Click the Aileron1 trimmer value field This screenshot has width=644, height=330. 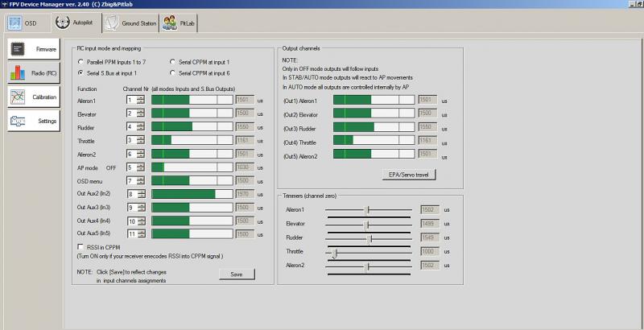pos(429,209)
